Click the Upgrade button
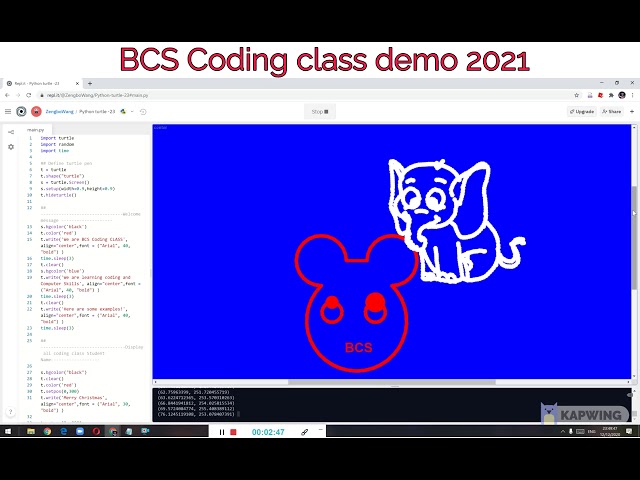The height and width of the screenshot is (480, 640). tap(582, 111)
